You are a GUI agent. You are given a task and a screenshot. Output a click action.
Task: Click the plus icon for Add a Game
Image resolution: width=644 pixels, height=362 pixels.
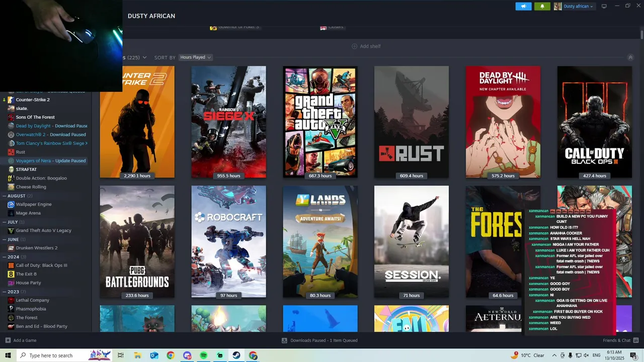8,340
